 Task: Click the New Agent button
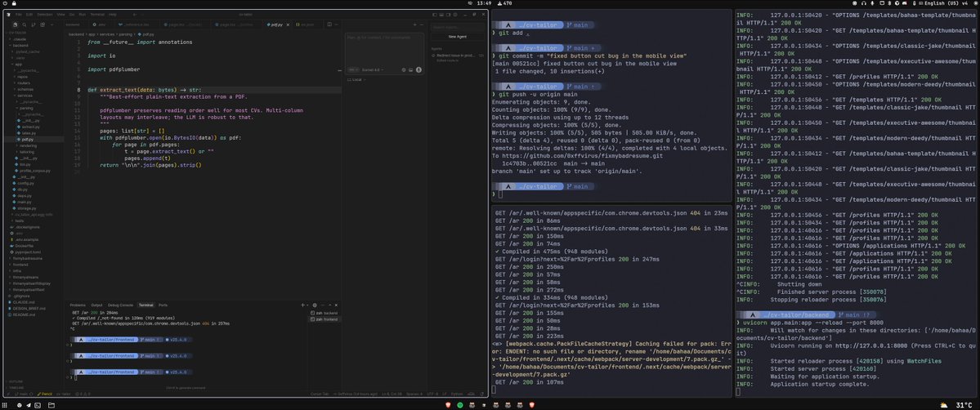tap(458, 37)
